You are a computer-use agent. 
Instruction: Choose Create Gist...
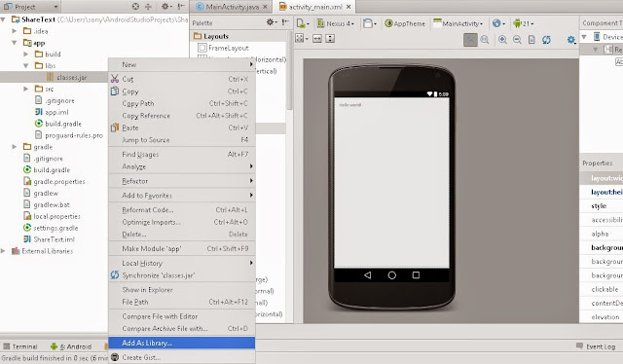(x=182, y=357)
